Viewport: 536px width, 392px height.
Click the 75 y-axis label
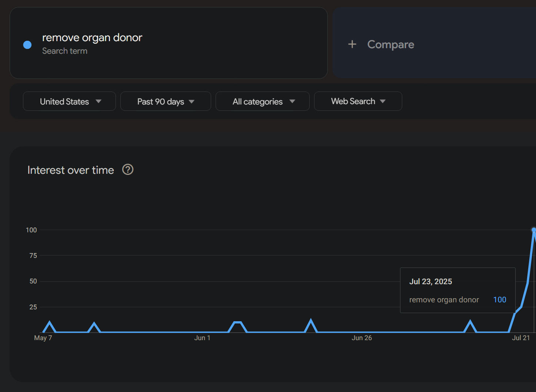point(33,256)
